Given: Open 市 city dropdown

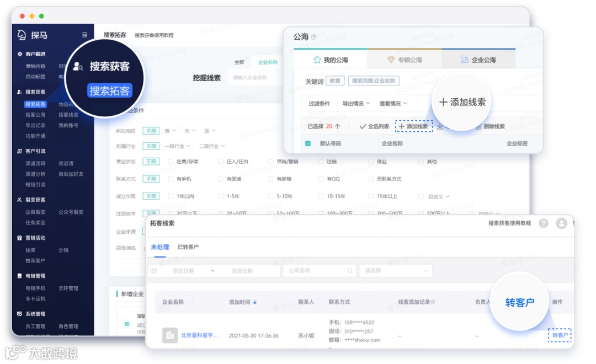Looking at the screenshot, I should [x=190, y=131].
